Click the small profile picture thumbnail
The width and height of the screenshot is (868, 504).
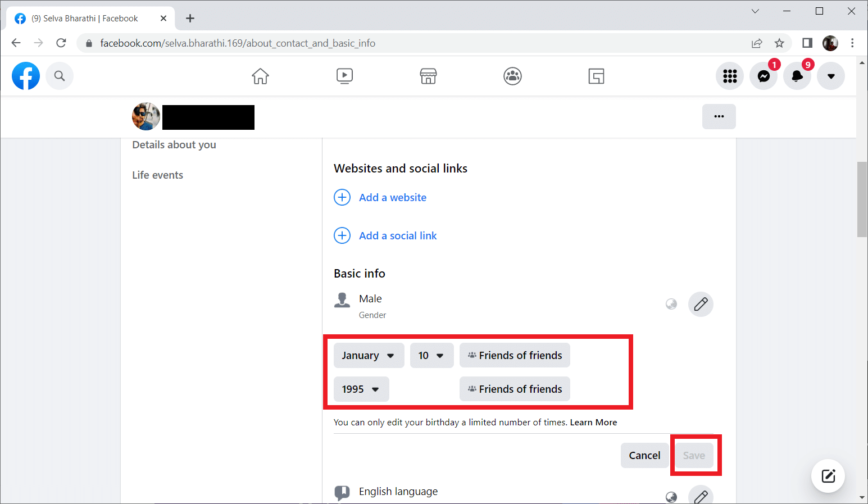(146, 117)
